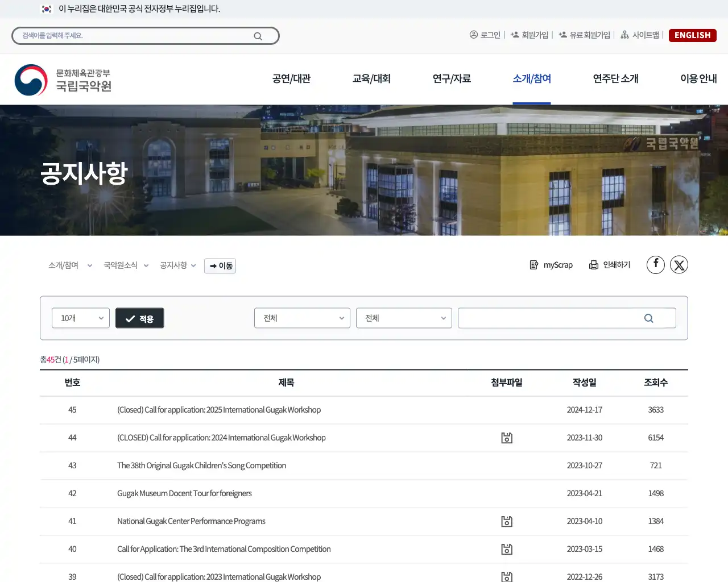This screenshot has height=582, width=728.
Task: Share the page via the Facebook icon
Action: (x=655, y=264)
